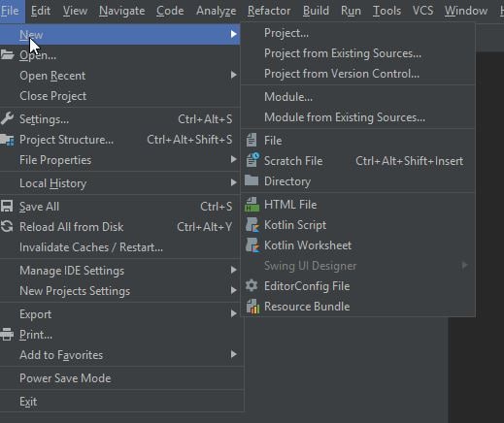Click the Scratch File icon
Image resolution: width=504 pixels, height=423 pixels.
[252, 160]
